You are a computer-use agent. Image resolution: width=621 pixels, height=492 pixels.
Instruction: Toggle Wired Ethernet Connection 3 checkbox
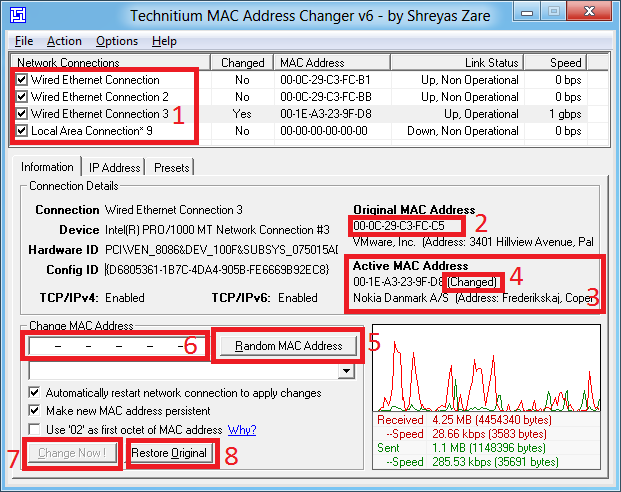point(21,114)
